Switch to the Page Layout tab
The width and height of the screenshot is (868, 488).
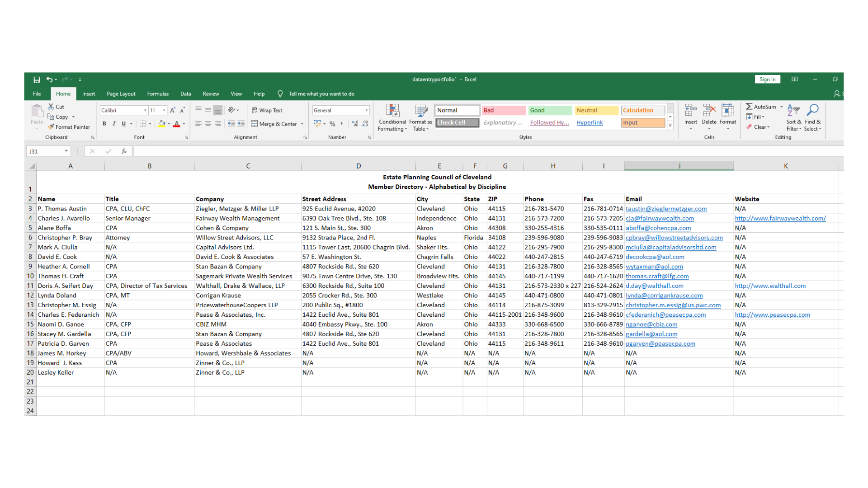(121, 94)
